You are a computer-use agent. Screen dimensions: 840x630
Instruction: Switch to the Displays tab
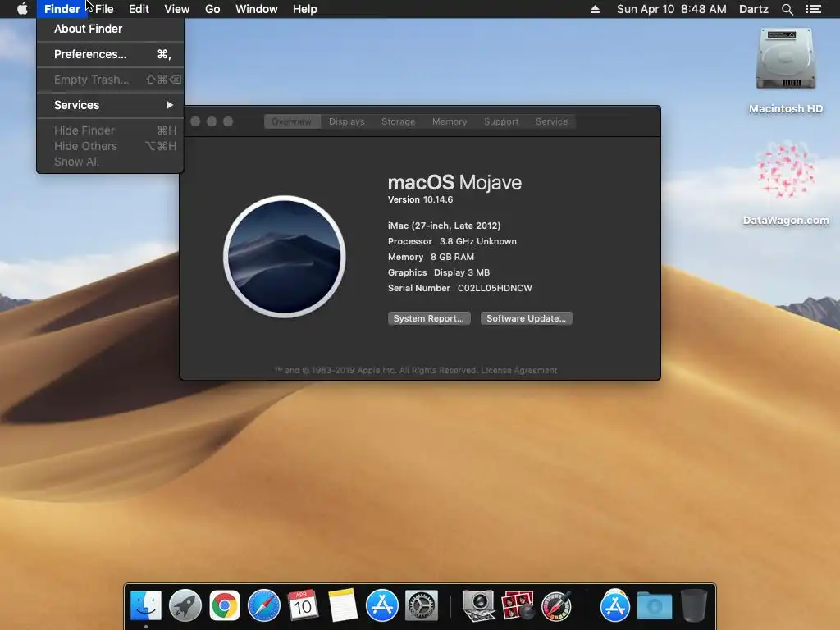(x=347, y=121)
